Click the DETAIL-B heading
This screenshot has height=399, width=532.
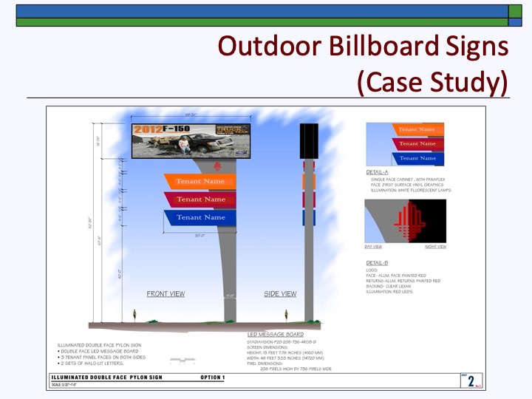pyautogui.click(x=378, y=263)
